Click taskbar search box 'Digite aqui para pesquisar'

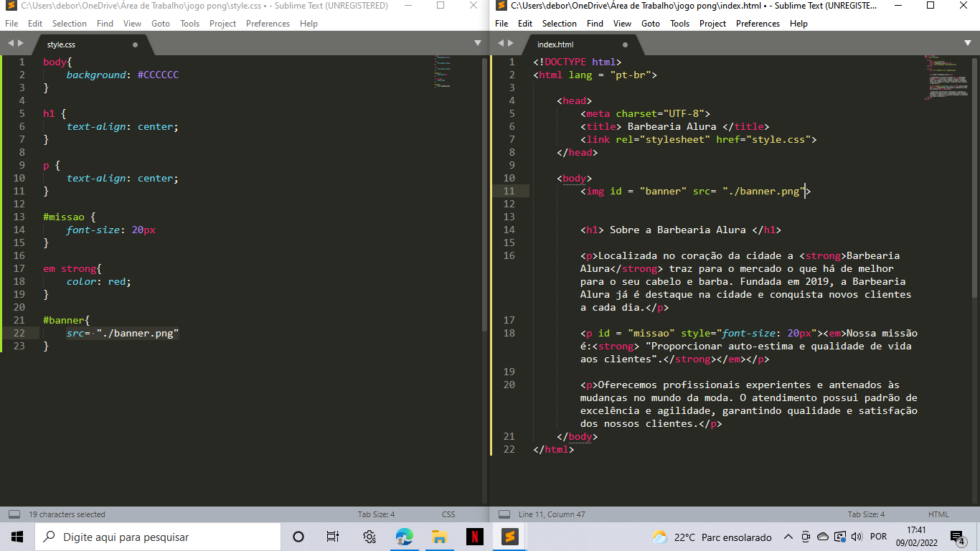pos(158,537)
